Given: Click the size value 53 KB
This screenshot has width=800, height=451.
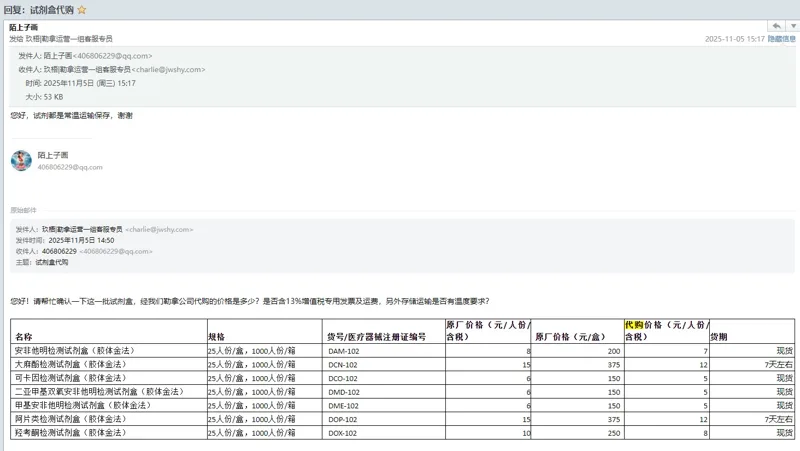Looking at the screenshot, I should tap(53, 97).
